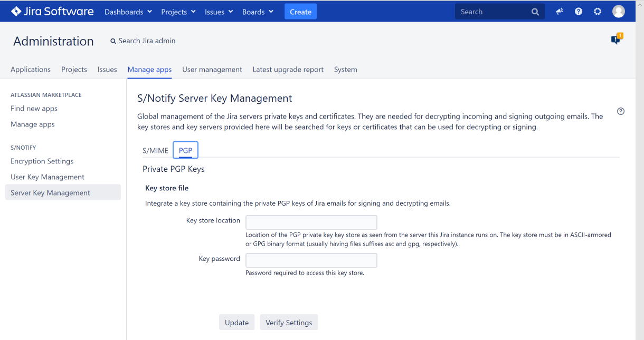Expand the Projects dropdown menu
Screen dimensions: 644x340
click(178, 12)
